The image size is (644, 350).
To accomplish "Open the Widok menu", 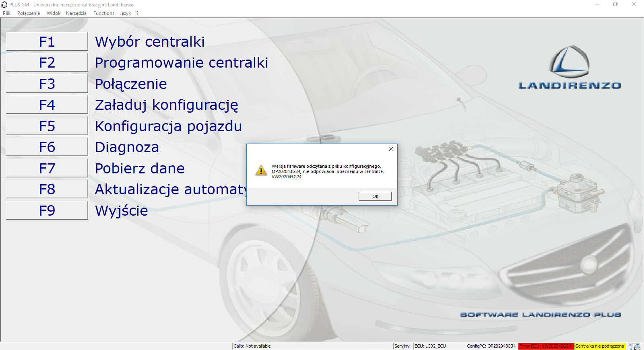I will [x=54, y=13].
